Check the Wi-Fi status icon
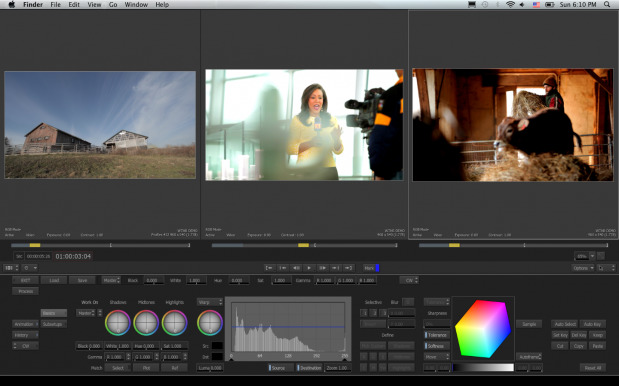 tap(510, 5)
